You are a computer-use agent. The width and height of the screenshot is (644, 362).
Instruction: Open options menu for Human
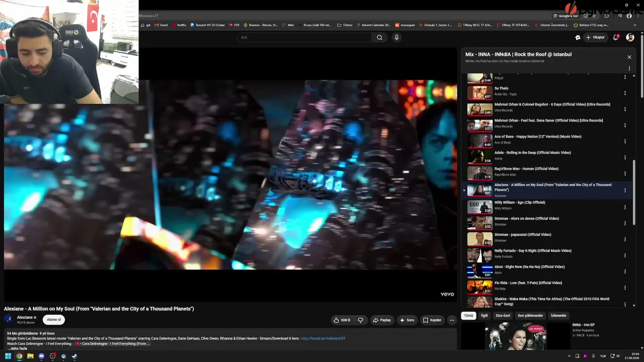(625, 173)
